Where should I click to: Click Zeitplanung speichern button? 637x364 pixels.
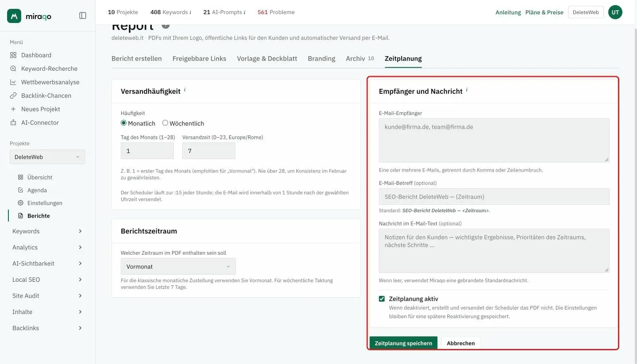click(x=403, y=343)
